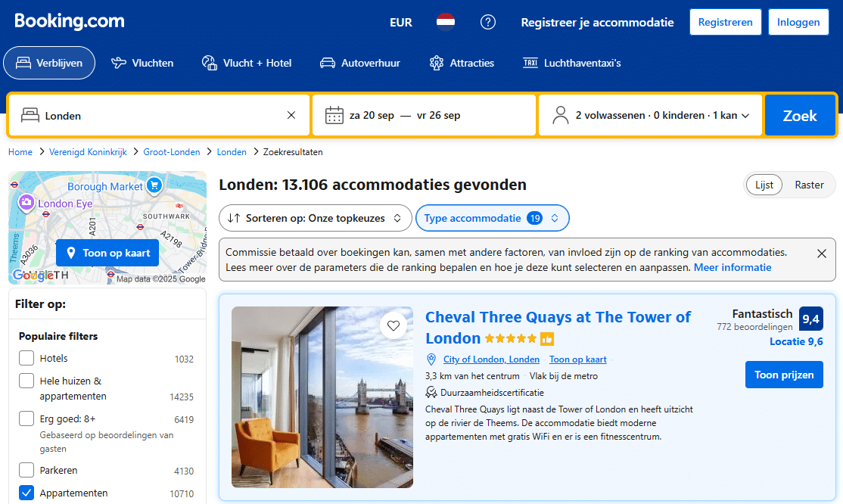Save property with the heart icon

click(x=393, y=326)
